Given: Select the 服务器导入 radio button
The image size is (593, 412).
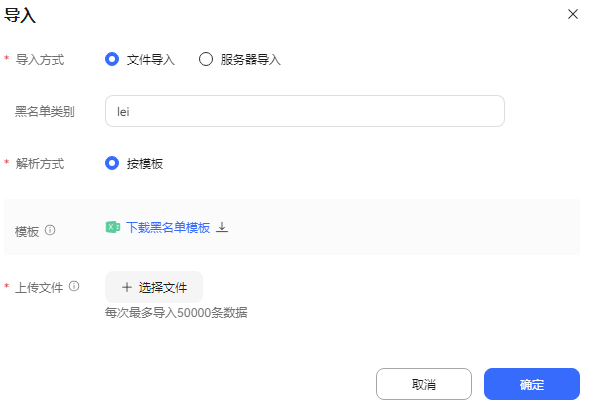Looking at the screenshot, I should [206, 59].
